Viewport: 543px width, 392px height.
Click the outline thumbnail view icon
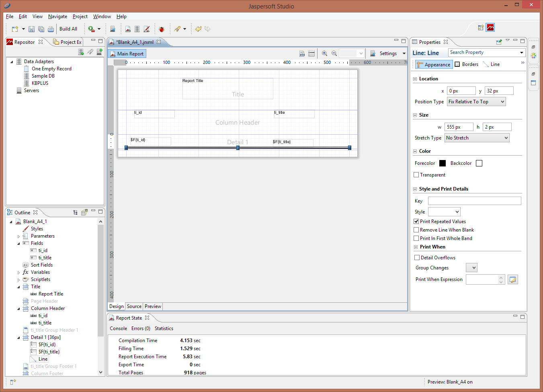[84, 212]
